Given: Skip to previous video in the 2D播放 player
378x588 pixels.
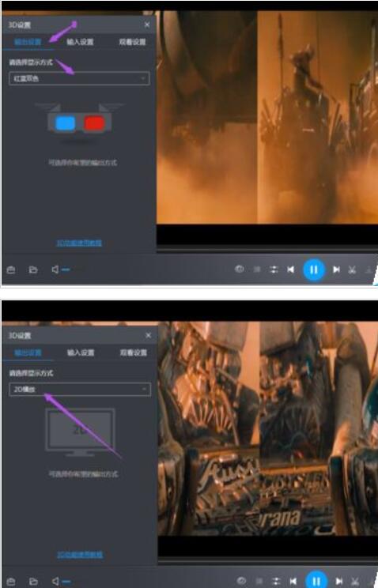Looking at the screenshot, I should click(293, 581).
